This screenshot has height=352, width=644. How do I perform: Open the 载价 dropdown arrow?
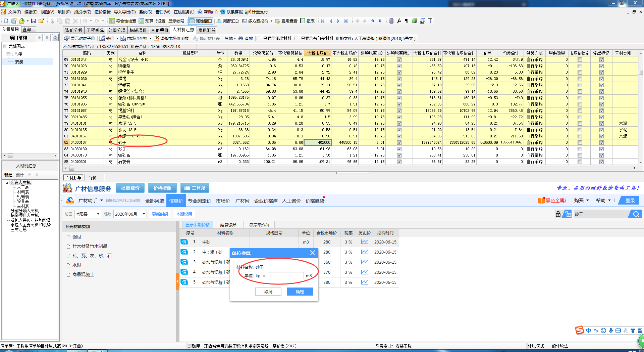[x=117, y=38]
